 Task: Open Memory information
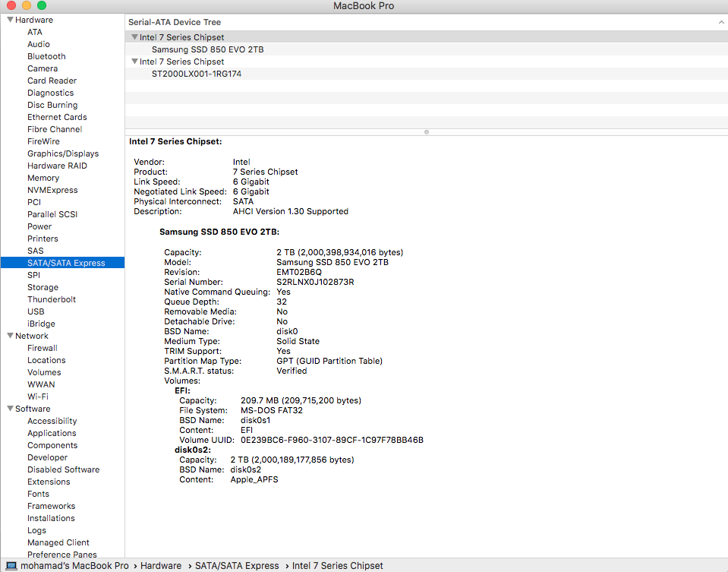tap(43, 178)
